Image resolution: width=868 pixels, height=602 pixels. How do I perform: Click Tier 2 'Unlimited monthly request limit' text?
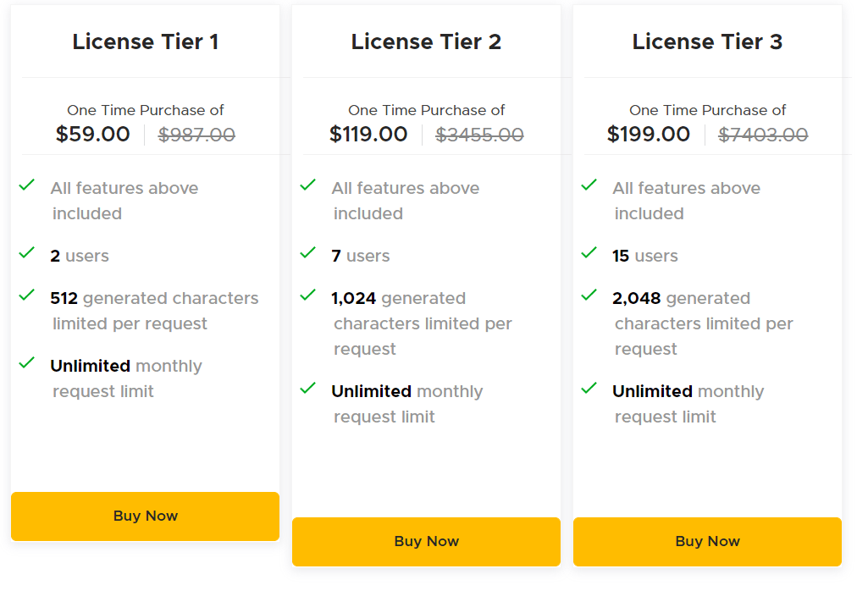coord(406,404)
